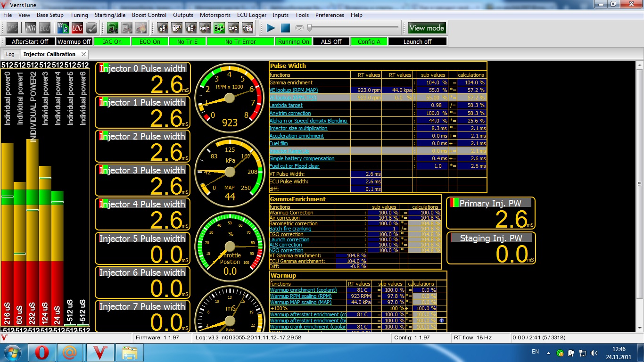Viewport: 644px width, 362px height.
Task: Click the ECU toolbar icon
Action: pyautogui.click(x=45, y=28)
